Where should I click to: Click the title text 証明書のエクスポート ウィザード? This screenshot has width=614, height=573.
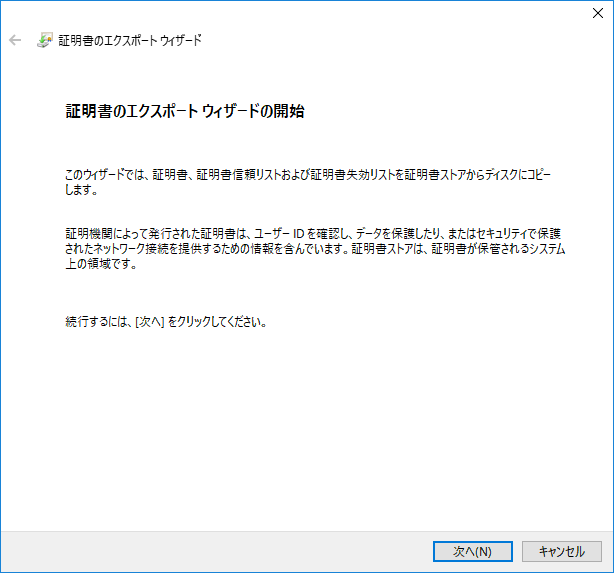[x=130, y=40]
